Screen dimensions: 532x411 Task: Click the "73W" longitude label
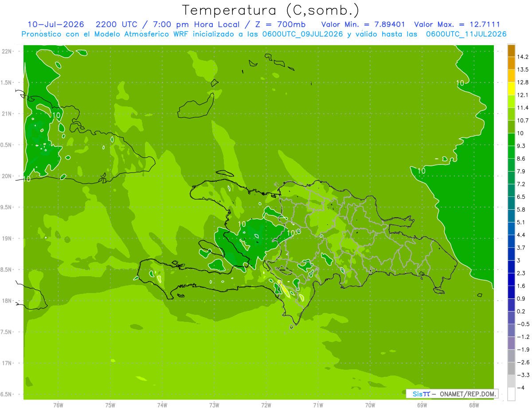pos(214,405)
